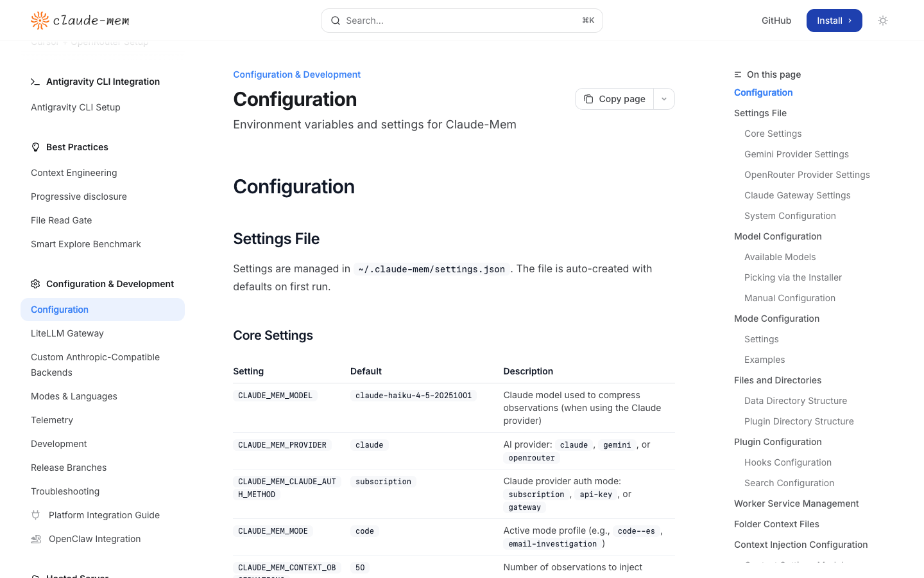Open Troubleshooting page
The width and height of the screenshot is (924, 578).
click(65, 491)
